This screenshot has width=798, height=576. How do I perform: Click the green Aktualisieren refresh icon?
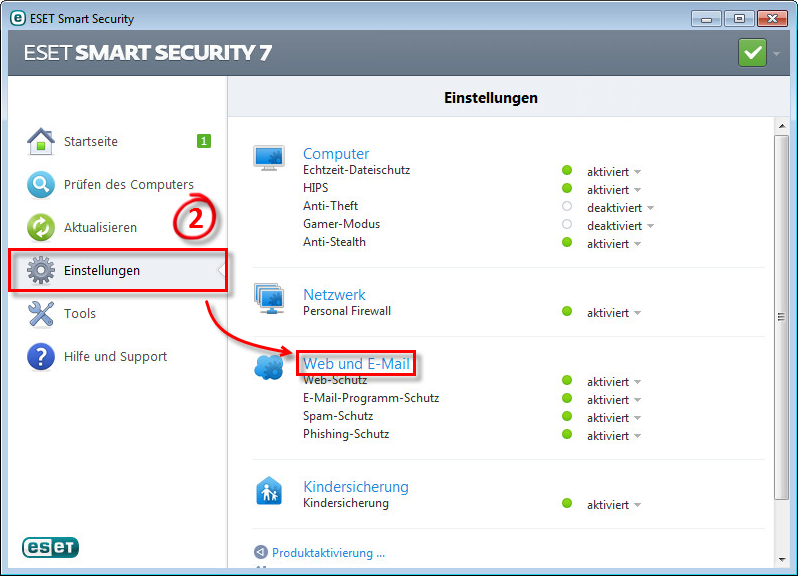click(x=40, y=228)
